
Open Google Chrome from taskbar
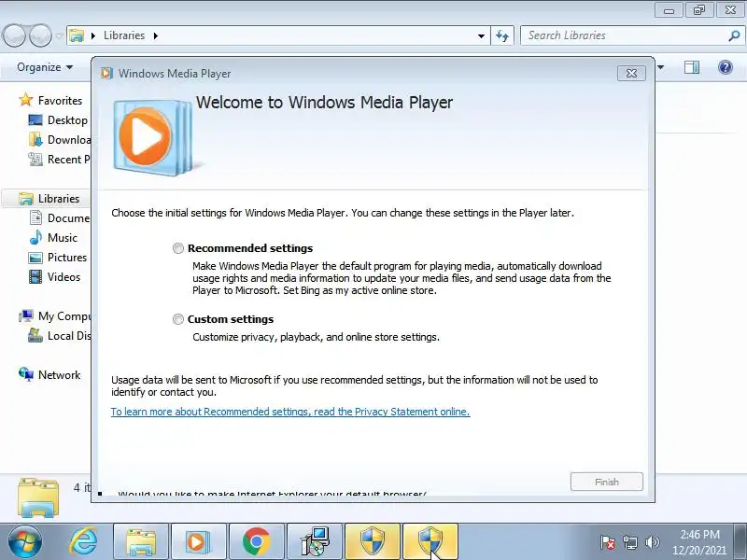coord(257,541)
